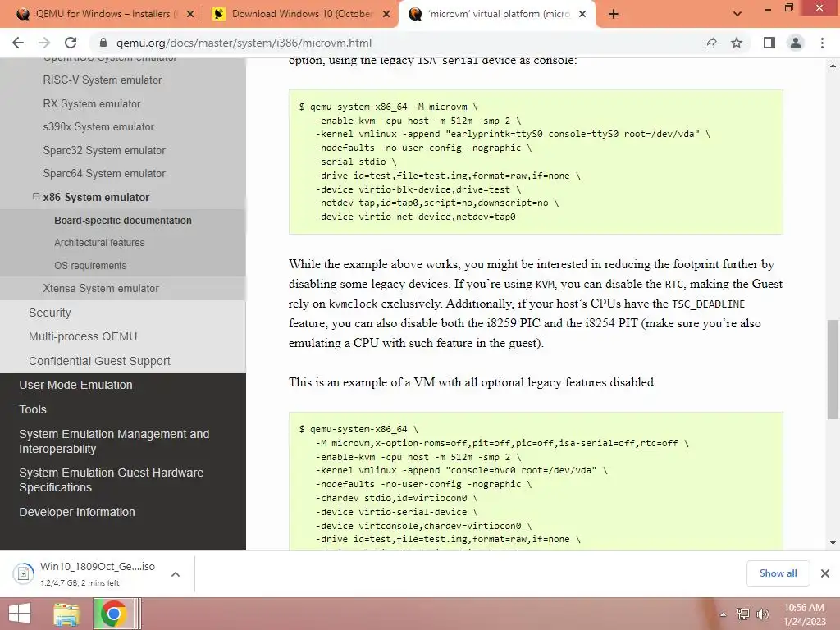Image resolution: width=840 pixels, height=630 pixels.
Task: Open the Chrome side panel
Action: (x=769, y=43)
